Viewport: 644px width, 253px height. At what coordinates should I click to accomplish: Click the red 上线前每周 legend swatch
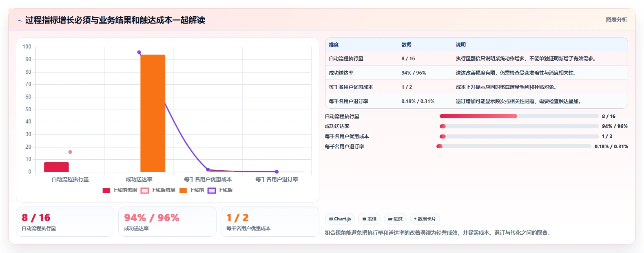106,190
